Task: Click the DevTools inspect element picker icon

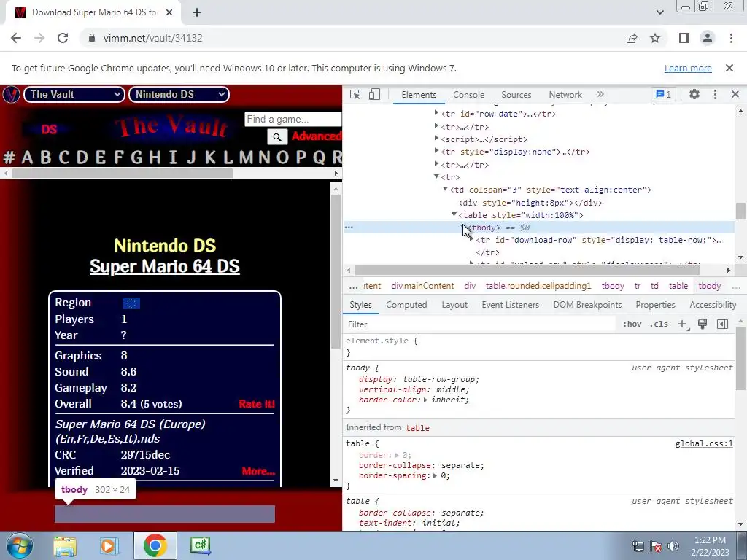Action: [355, 94]
